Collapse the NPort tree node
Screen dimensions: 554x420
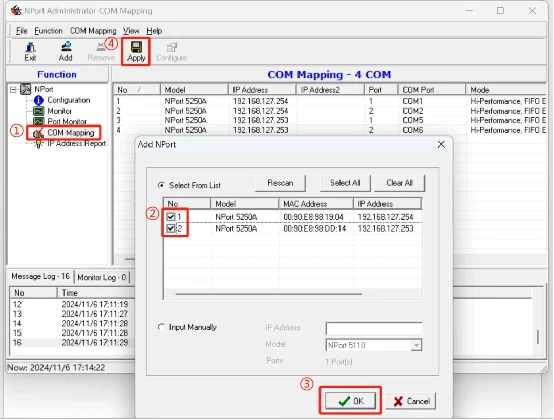pos(13,90)
